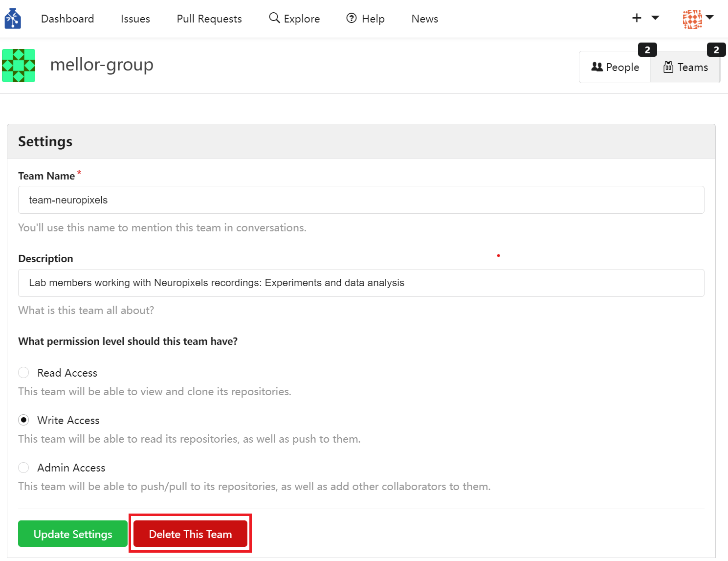This screenshot has width=728, height=561.
Task: Click into the Team Name field
Action: pyautogui.click(x=361, y=200)
